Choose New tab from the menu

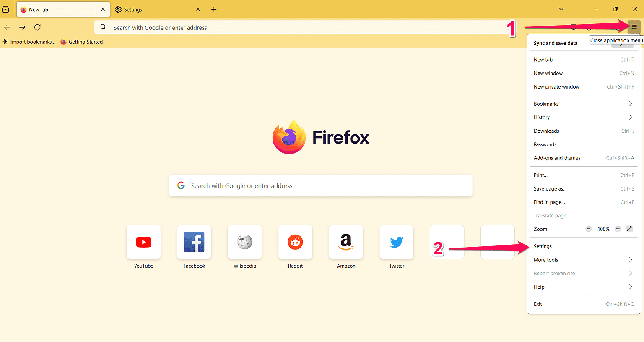pos(584,60)
